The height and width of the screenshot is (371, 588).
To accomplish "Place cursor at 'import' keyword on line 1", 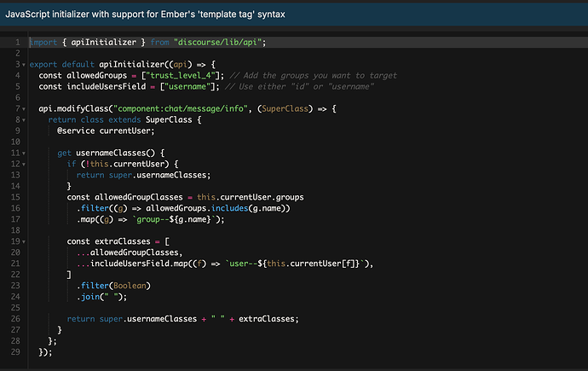I will [43, 43].
